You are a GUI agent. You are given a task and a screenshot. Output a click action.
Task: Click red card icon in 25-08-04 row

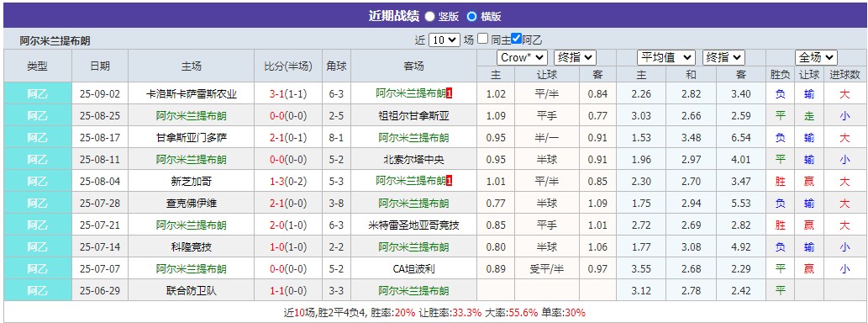[449, 181]
